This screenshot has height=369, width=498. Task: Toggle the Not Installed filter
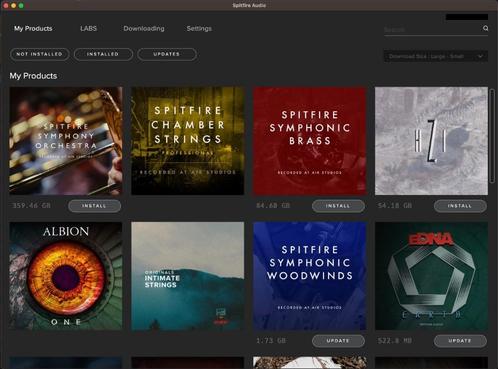click(x=40, y=54)
